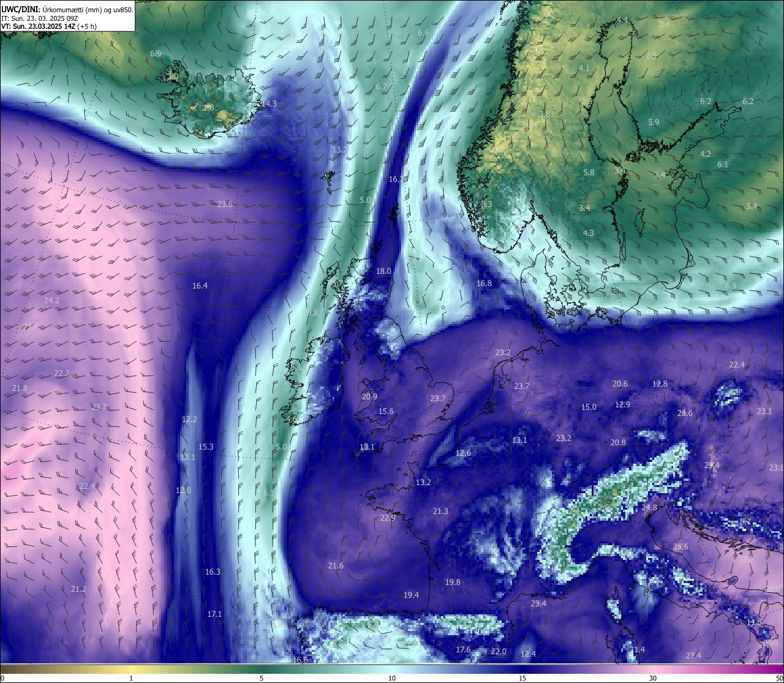Click the 20.6 value on the map
The height and width of the screenshot is (683, 784).
click(x=620, y=384)
